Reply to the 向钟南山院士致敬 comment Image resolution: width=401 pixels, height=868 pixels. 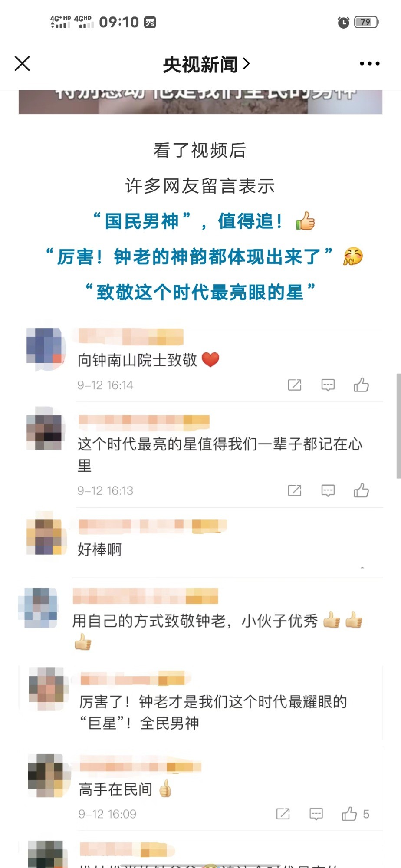click(328, 385)
